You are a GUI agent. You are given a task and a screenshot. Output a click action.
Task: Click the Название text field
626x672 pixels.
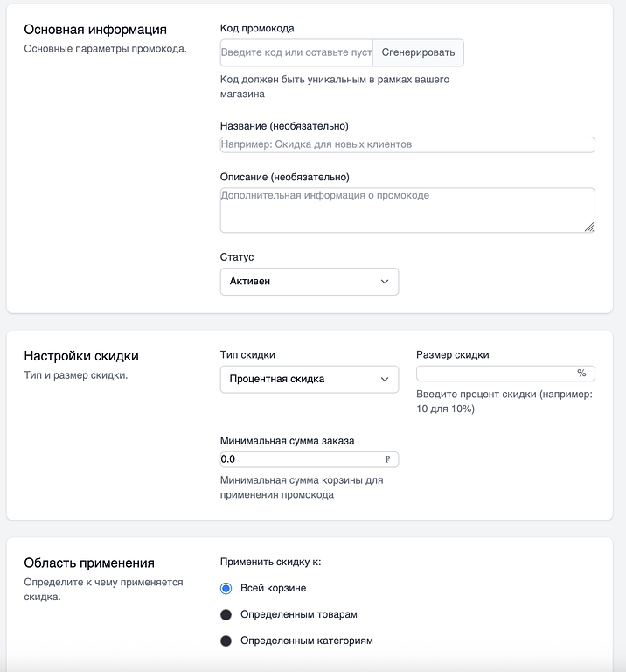click(x=407, y=144)
